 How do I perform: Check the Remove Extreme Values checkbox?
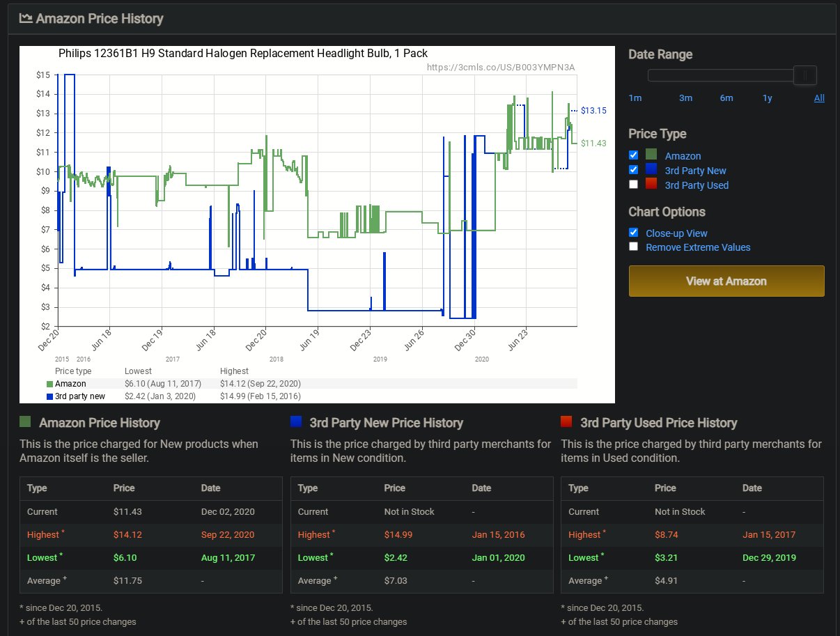[633, 247]
